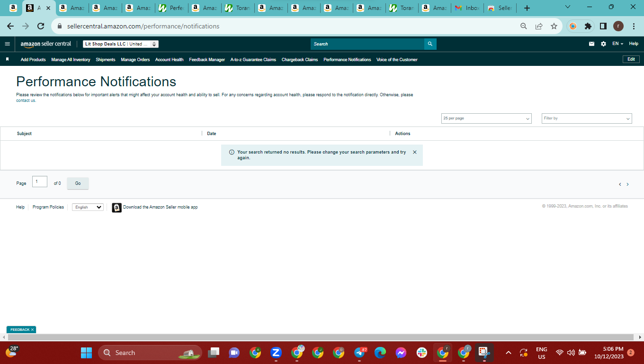Viewport: 644px width, 364px height.
Task: Open Telegram from the taskbar
Action: tap(360, 353)
